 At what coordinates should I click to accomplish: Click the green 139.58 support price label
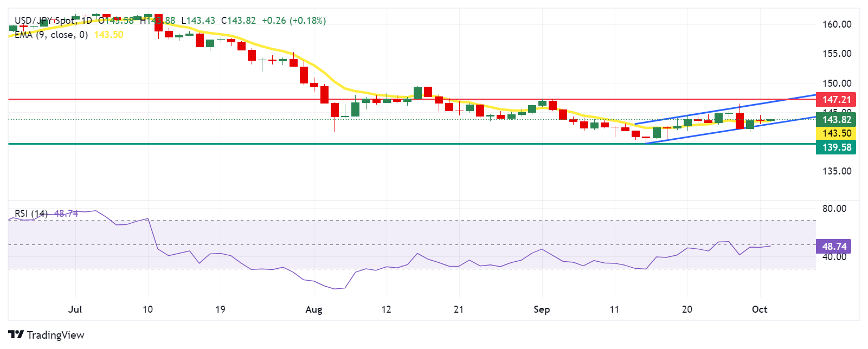(836, 147)
